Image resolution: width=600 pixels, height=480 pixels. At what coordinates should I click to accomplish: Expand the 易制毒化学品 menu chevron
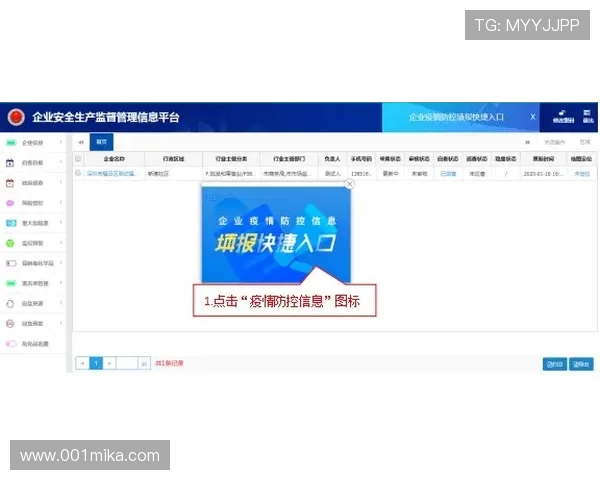tap(60, 263)
